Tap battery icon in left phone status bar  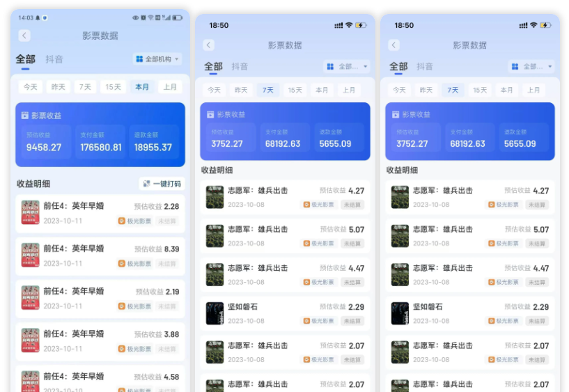177,17
